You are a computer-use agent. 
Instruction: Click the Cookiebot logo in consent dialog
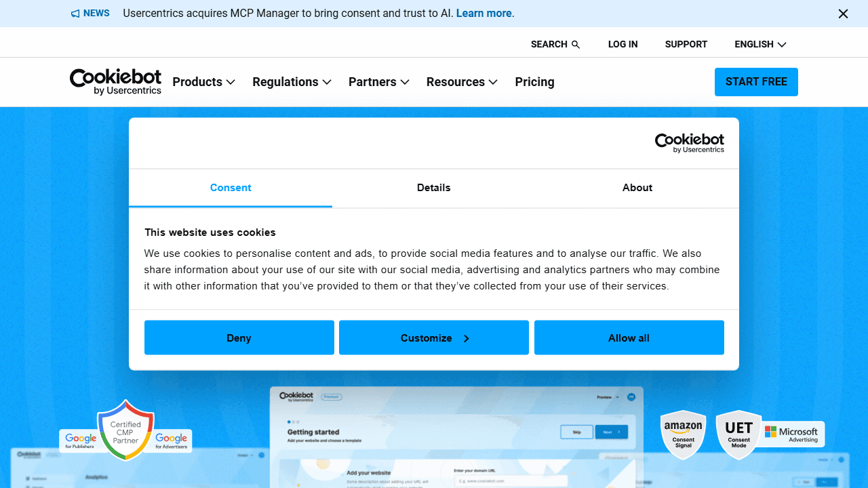(x=689, y=143)
